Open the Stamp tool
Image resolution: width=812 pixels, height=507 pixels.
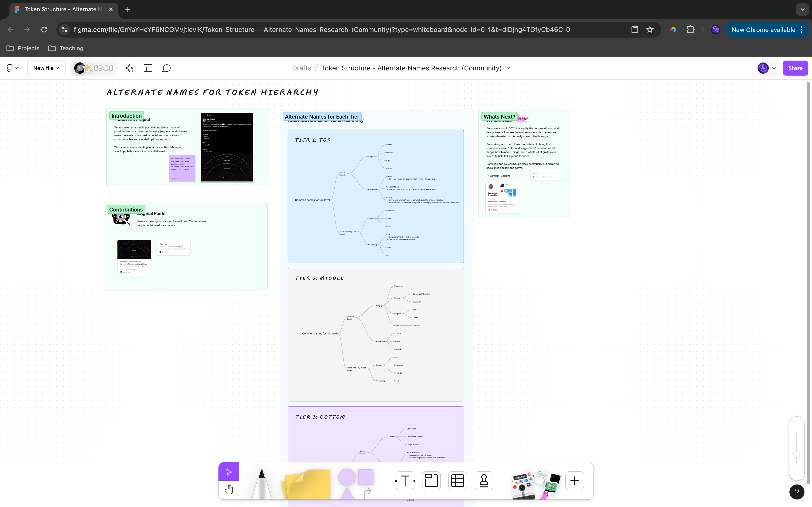coord(484,480)
